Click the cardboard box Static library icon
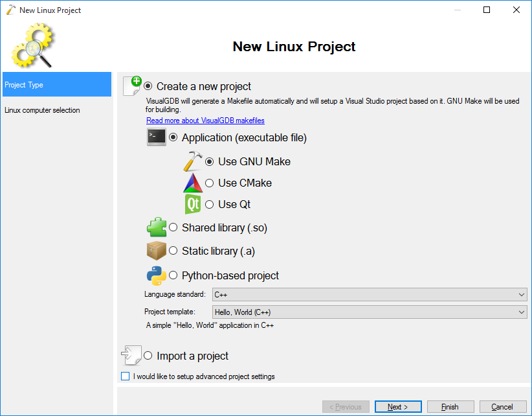 pyautogui.click(x=157, y=251)
